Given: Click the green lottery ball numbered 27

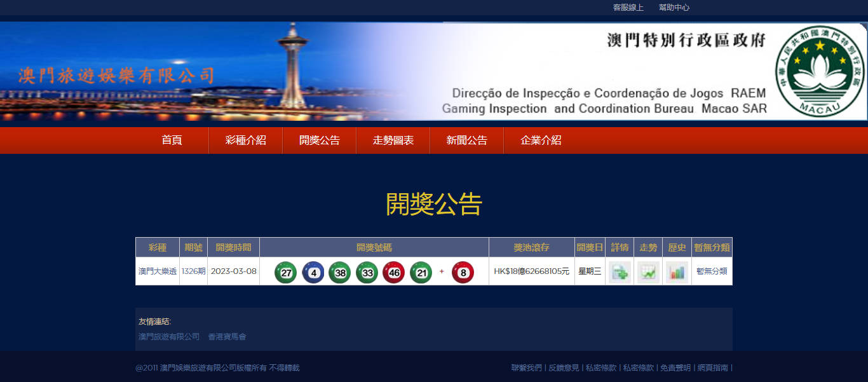Looking at the screenshot, I should (286, 272).
